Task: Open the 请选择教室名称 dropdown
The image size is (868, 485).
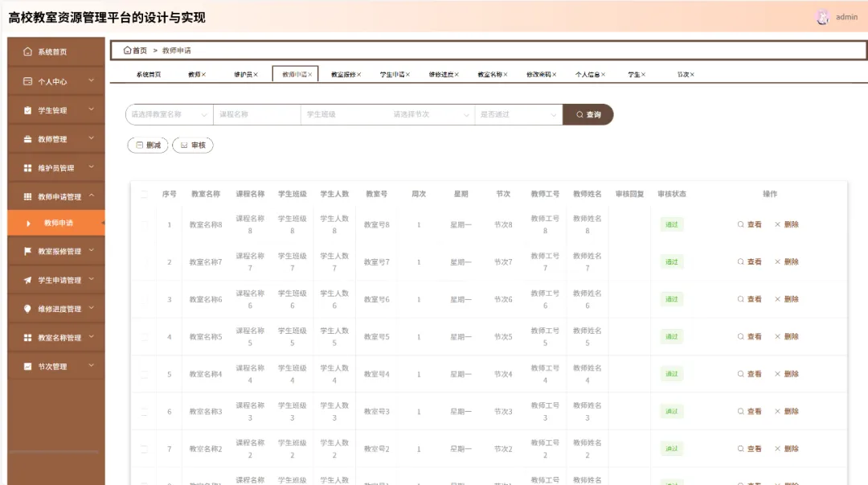Action: click(170, 115)
